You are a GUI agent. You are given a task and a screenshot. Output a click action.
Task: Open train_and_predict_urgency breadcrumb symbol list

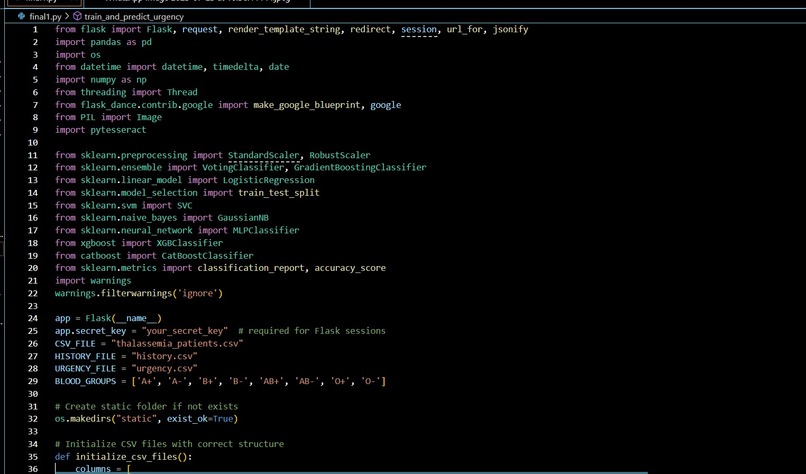134,16
